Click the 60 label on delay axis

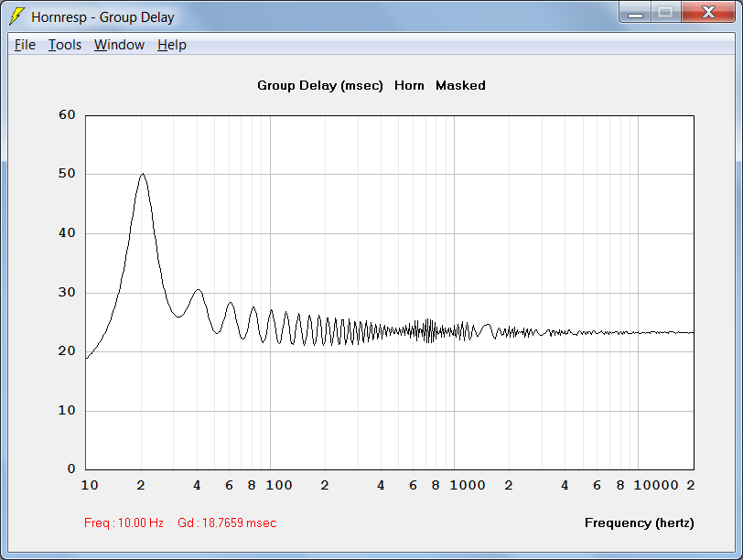click(x=67, y=114)
